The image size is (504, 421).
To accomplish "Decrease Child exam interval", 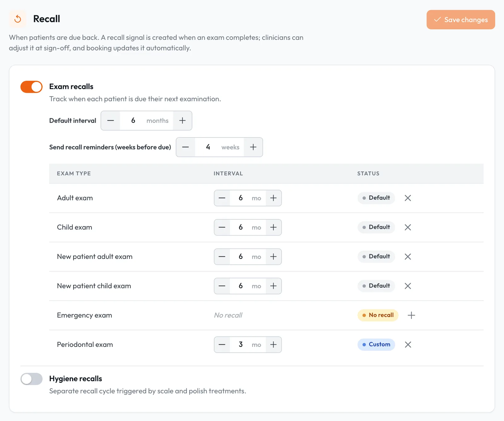I will (222, 227).
